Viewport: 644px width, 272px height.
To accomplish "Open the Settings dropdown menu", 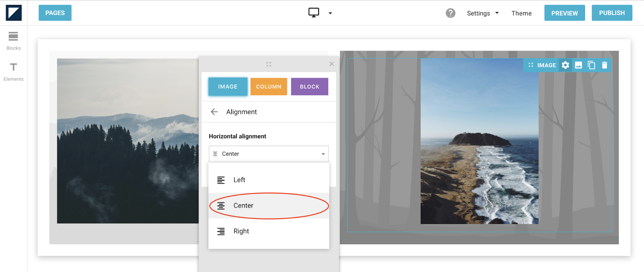I will pos(482,13).
